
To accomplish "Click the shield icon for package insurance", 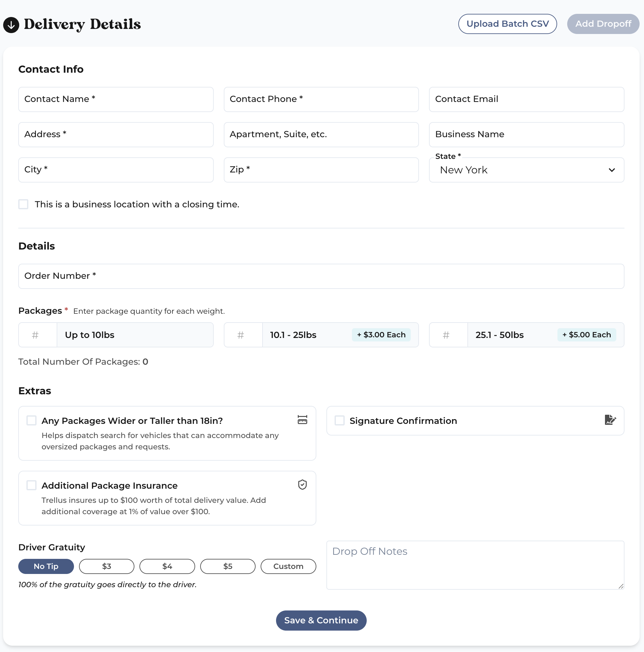I will pos(302,485).
